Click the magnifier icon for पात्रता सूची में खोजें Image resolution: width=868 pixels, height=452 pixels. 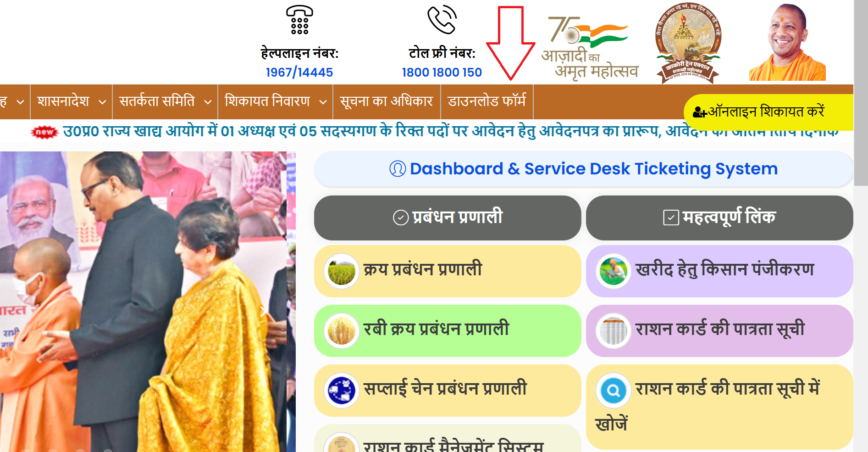coord(613,391)
